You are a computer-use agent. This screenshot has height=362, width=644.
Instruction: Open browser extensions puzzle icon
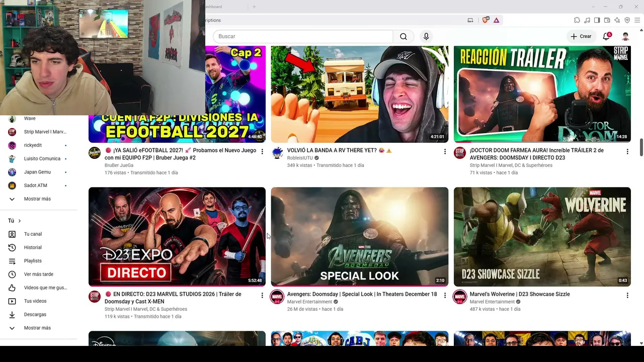point(577,20)
